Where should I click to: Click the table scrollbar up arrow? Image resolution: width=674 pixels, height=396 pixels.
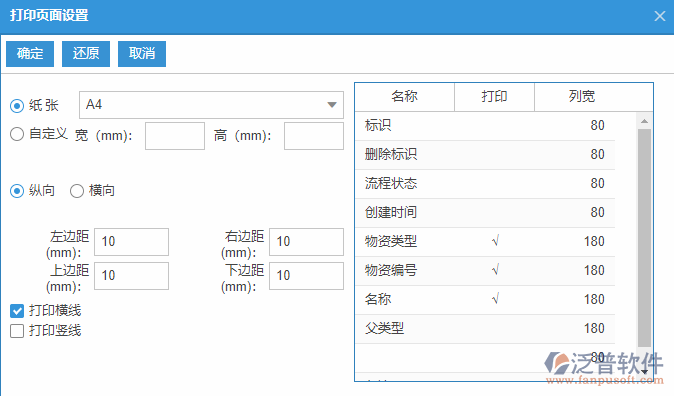click(x=644, y=121)
